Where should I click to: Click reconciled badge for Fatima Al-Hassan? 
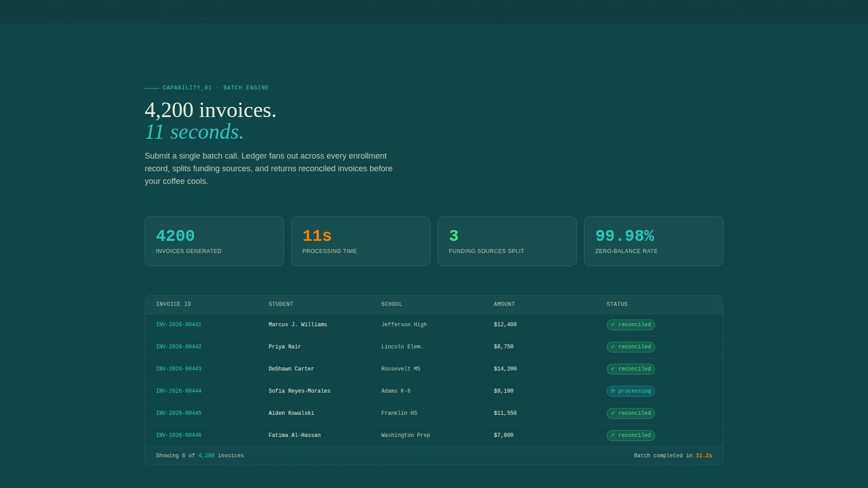[631, 435]
